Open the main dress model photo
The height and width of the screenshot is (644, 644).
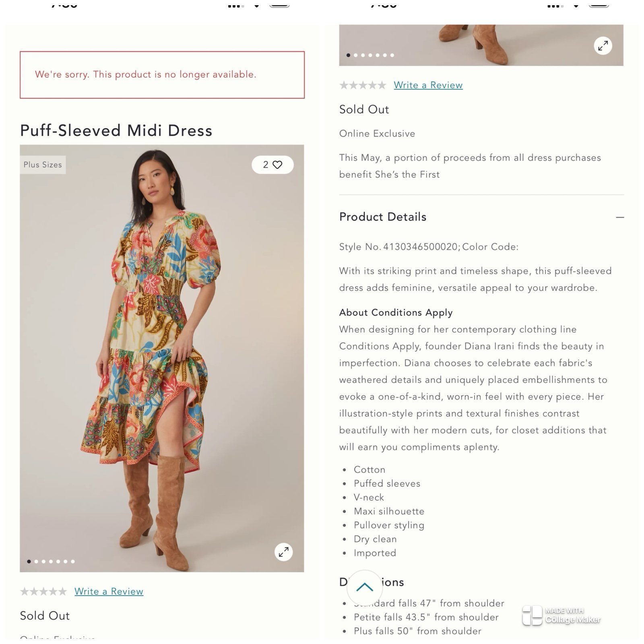pos(162,358)
